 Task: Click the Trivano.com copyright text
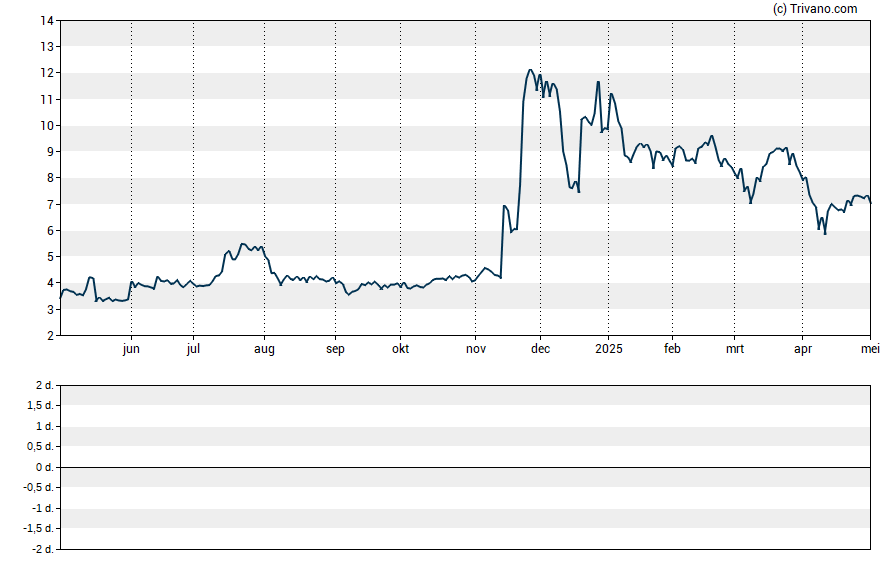pos(815,8)
